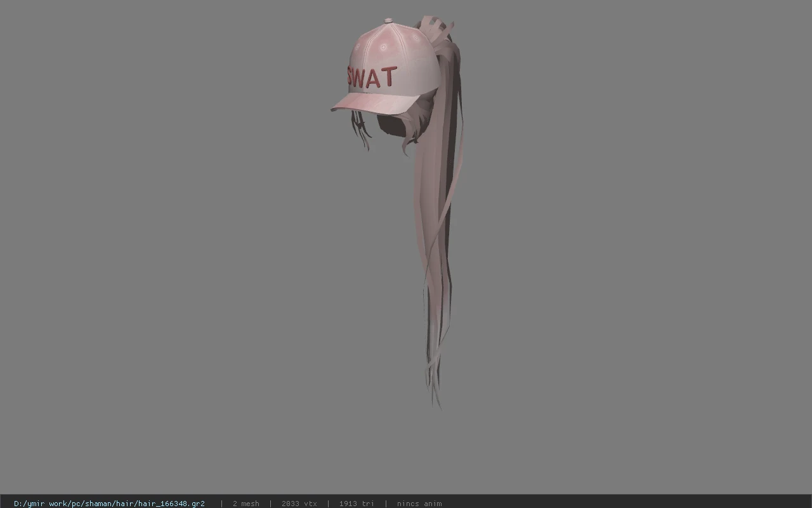
Task: Click the '2 mesh' status bar entry
Action: tap(246, 504)
